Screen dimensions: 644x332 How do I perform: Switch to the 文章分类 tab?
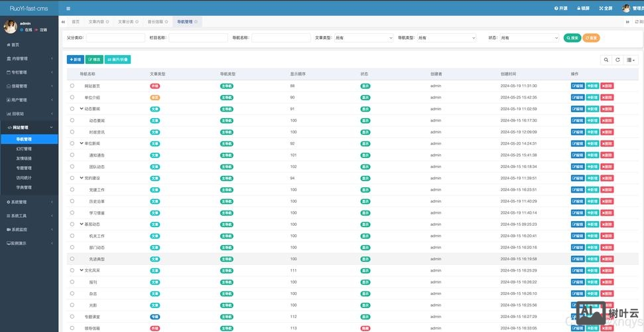pos(126,22)
